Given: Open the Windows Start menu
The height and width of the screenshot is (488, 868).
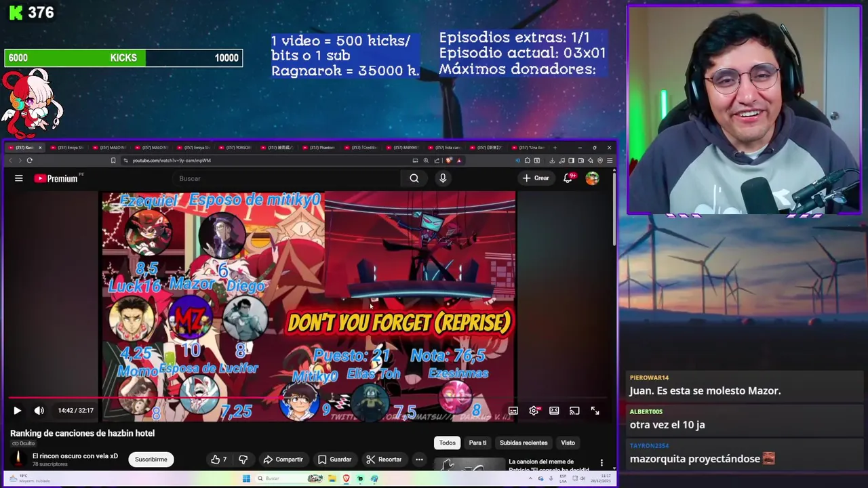Looking at the screenshot, I should click(x=246, y=479).
